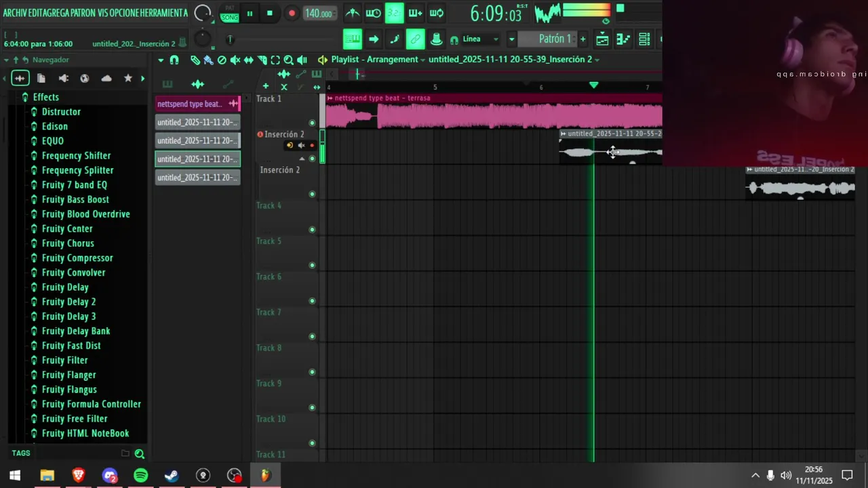868x488 pixels.
Task: Mute Track 1 with green toggle
Action: [x=312, y=123]
